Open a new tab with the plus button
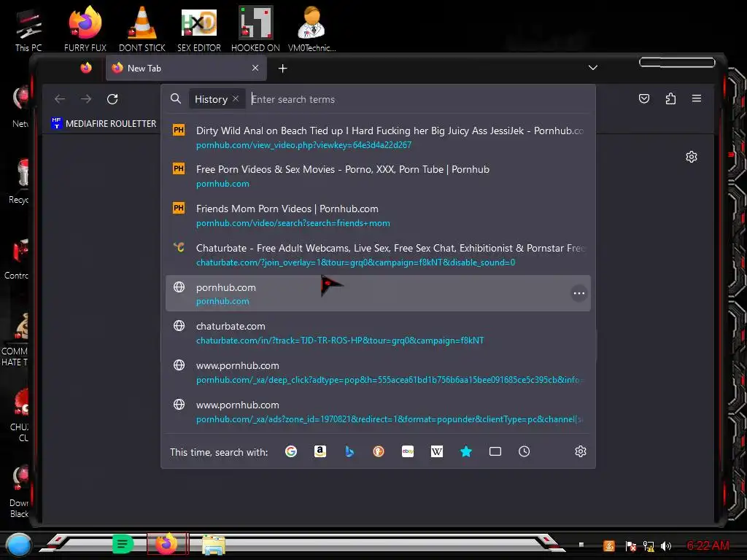The width and height of the screenshot is (747, 560). [282, 69]
